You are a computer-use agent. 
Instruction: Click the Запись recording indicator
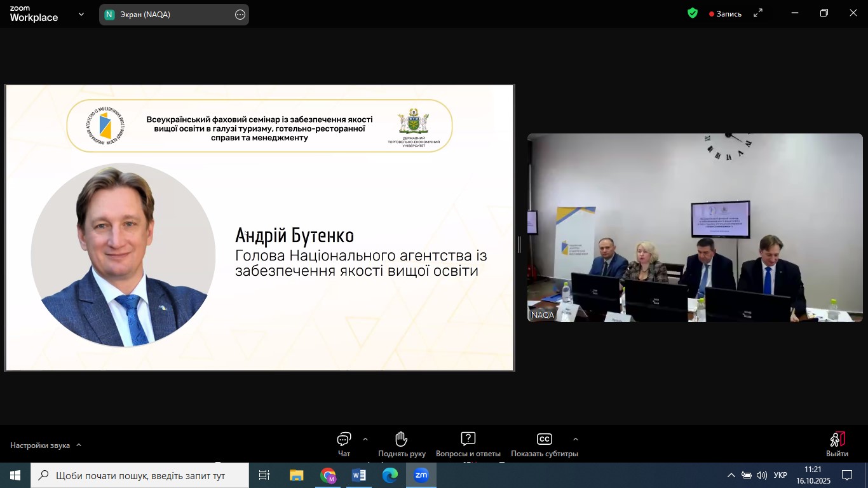click(x=725, y=14)
